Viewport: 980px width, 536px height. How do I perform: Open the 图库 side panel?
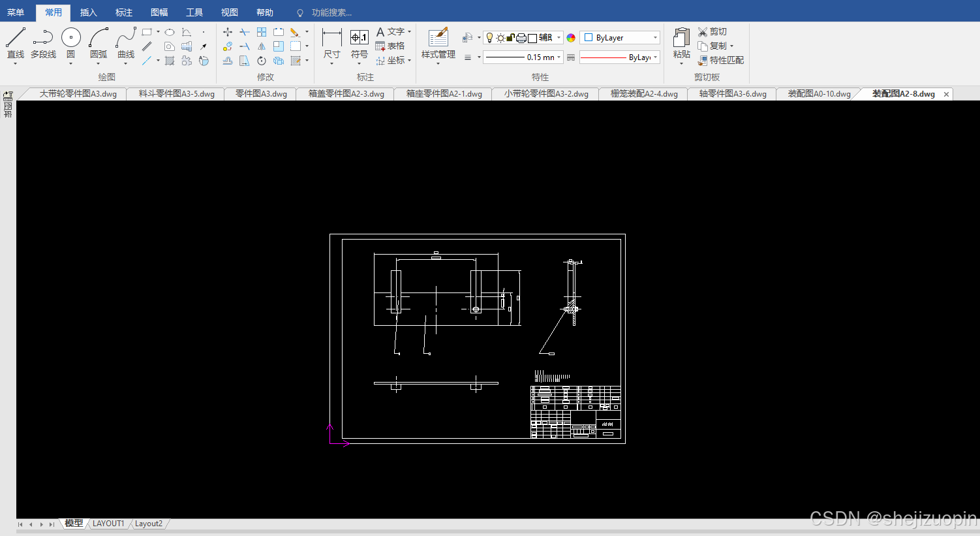[8, 104]
